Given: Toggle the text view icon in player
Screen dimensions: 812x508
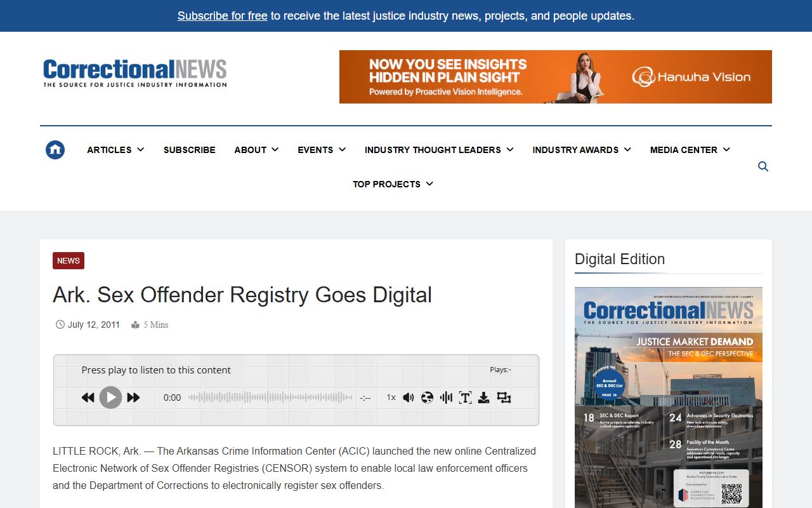Looking at the screenshot, I should point(465,398).
